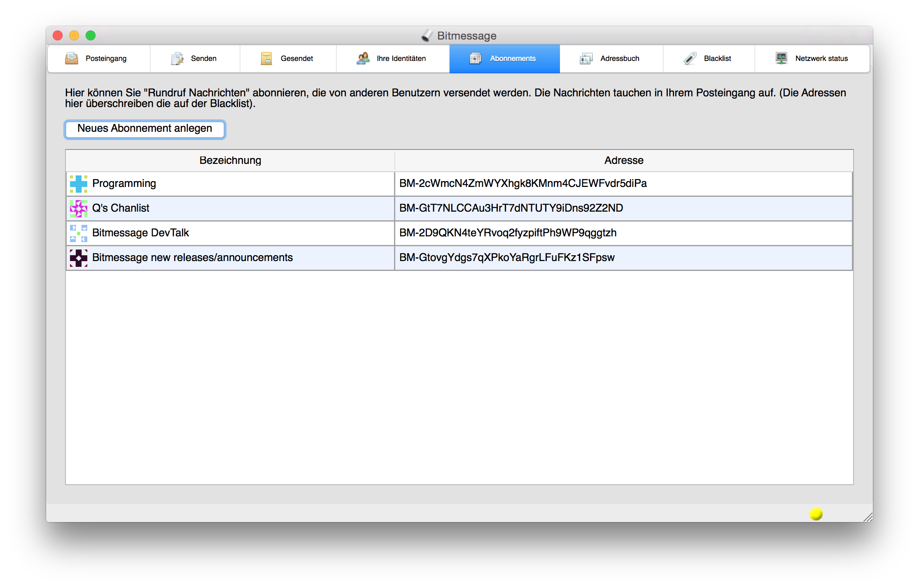Click the Senden compose icon
Screen dimensions: 919x588
[177, 58]
